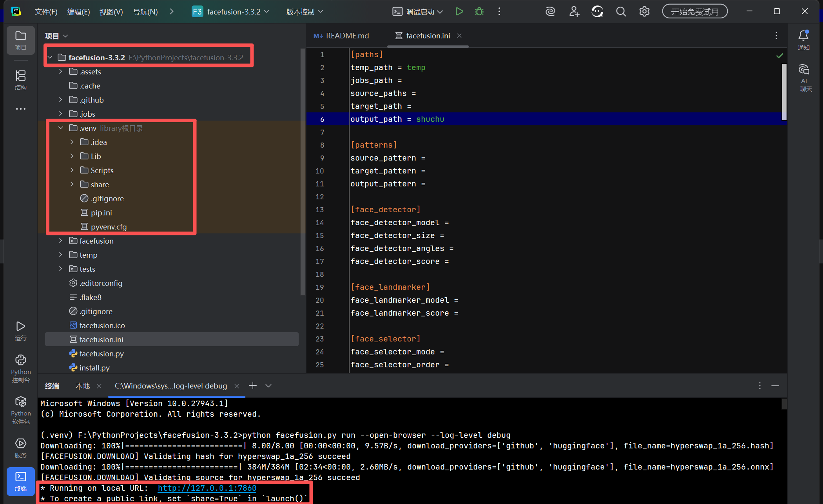
Task: Switch to the 本地 terminal tab
Action: [x=83, y=386]
